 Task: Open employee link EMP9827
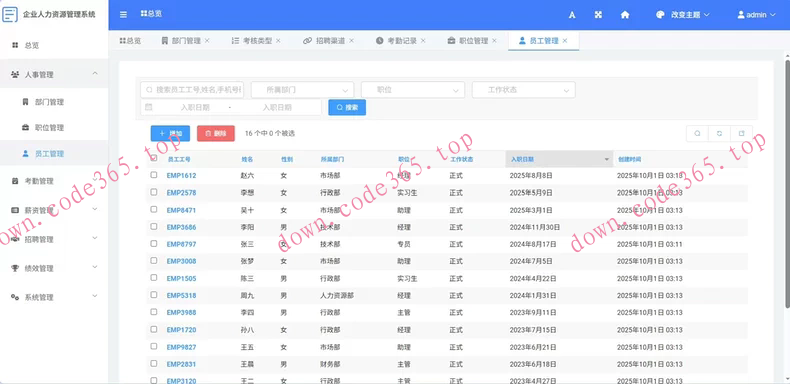point(181,347)
